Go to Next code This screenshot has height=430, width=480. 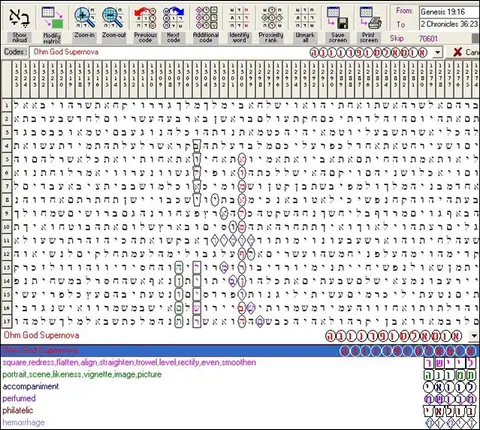[x=173, y=18]
